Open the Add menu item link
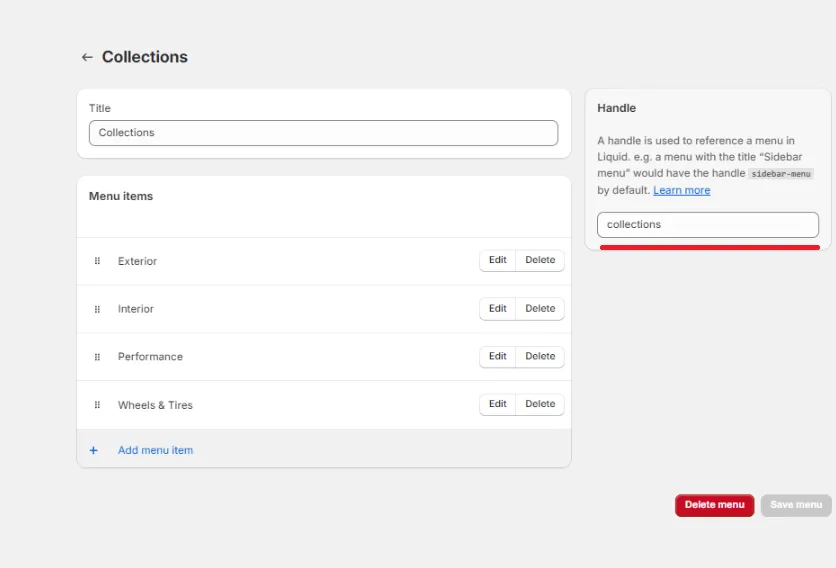Image resolution: width=836 pixels, height=568 pixels. coord(155,450)
